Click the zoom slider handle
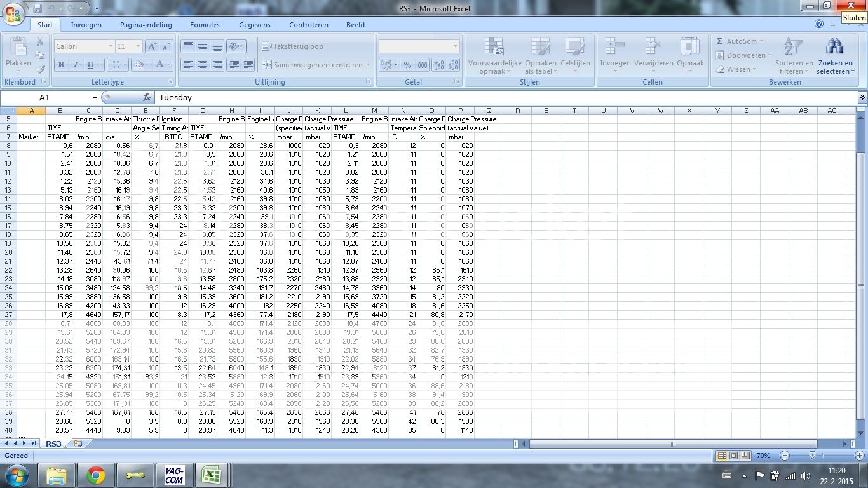 tap(812, 456)
